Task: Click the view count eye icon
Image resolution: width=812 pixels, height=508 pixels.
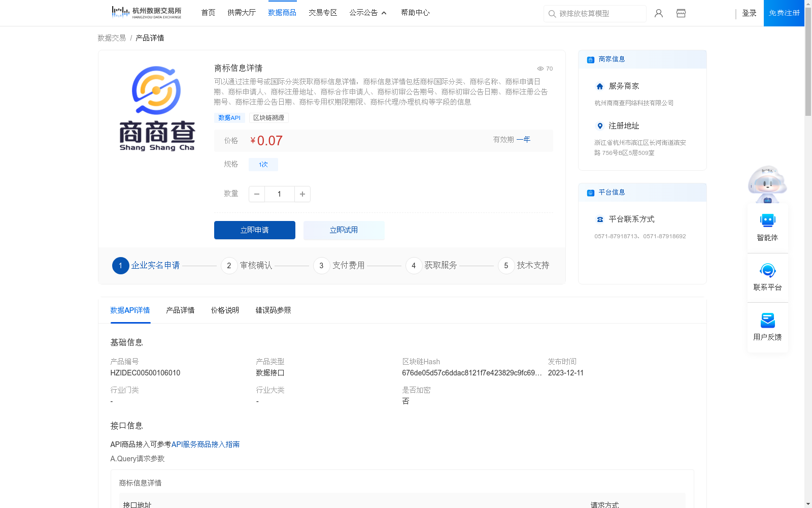Action: click(x=540, y=69)
